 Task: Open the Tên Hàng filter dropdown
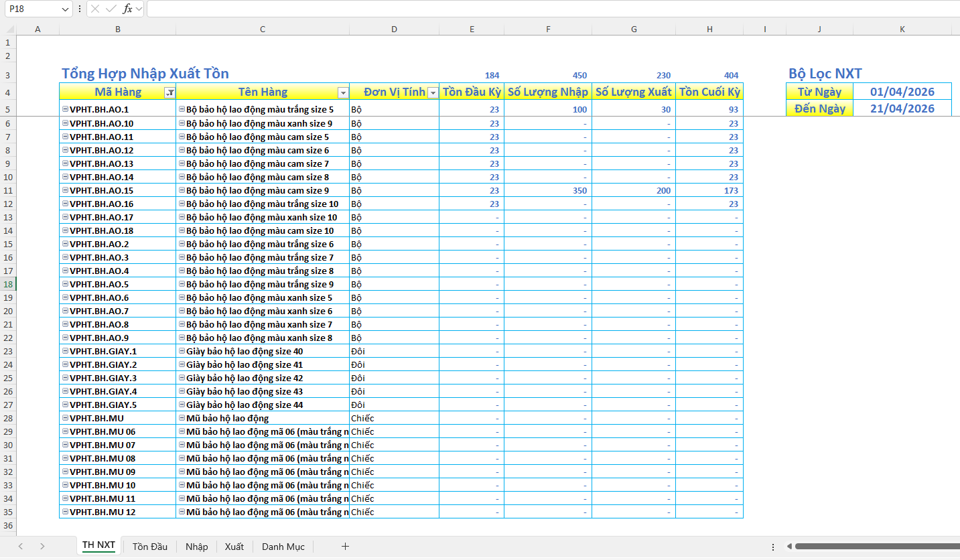pyautogui.click(x=343, y=92)
